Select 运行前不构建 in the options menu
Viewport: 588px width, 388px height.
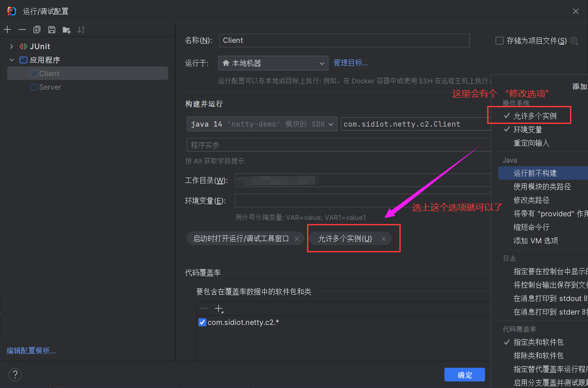coord(535,173)
